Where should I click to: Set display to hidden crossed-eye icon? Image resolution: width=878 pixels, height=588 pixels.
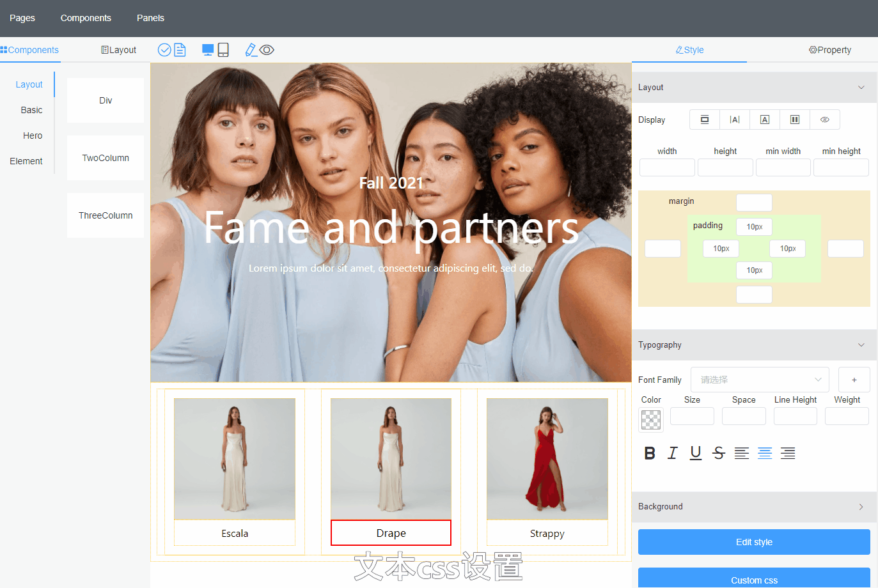(825, 120)
